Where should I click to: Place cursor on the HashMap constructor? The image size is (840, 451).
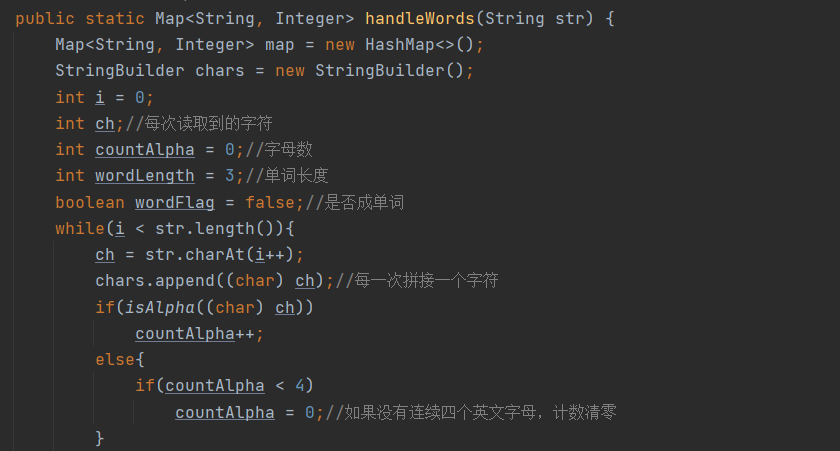tap(400, 45)
